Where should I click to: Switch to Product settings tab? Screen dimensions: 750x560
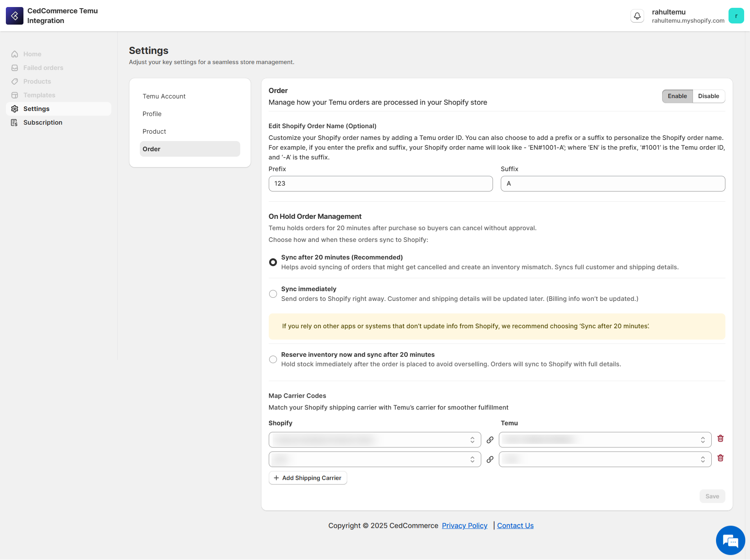click(190, 131)
